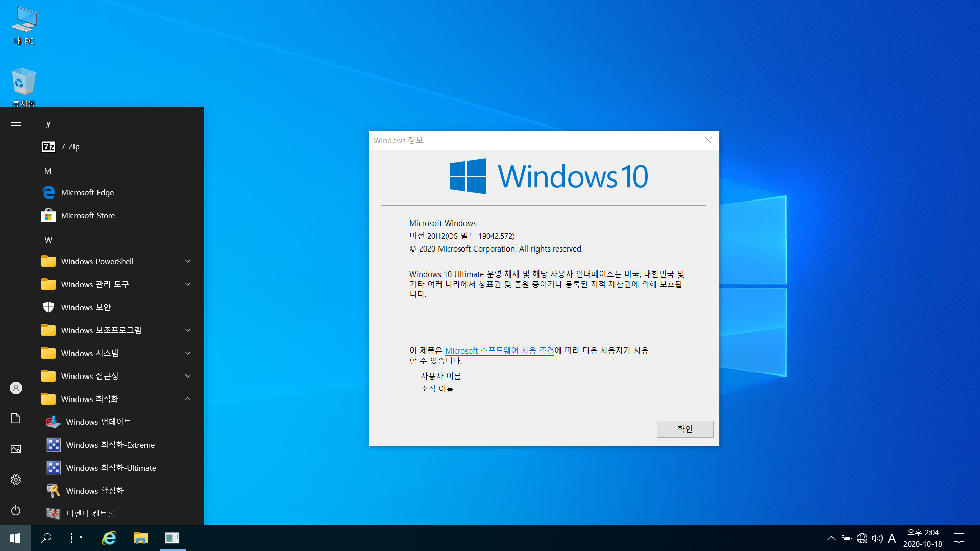The height and width of the screenshot is (551, 980).
Task: Expand Windows 시스템 folder
Action: pyautogui.click(x=117, y=354)
